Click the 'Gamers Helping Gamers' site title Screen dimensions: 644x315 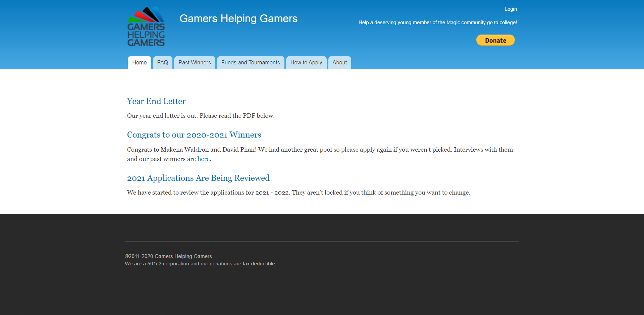pyautogui.click(x=238, y=18)
